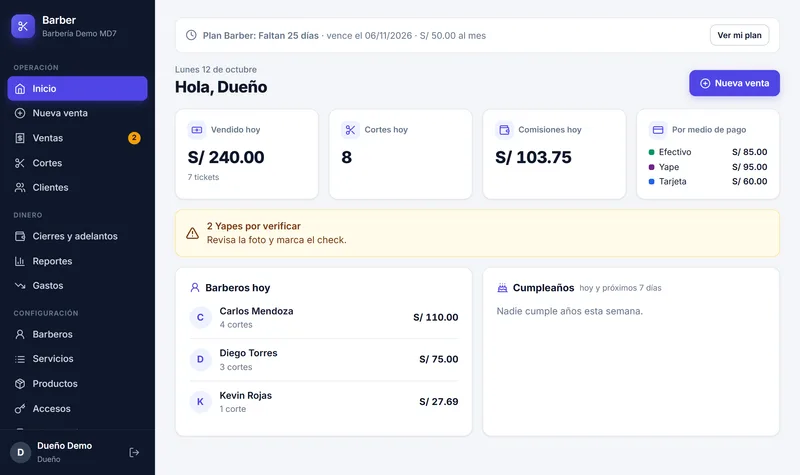Click the purple Nueva venta button

click(x=734, y=83)
